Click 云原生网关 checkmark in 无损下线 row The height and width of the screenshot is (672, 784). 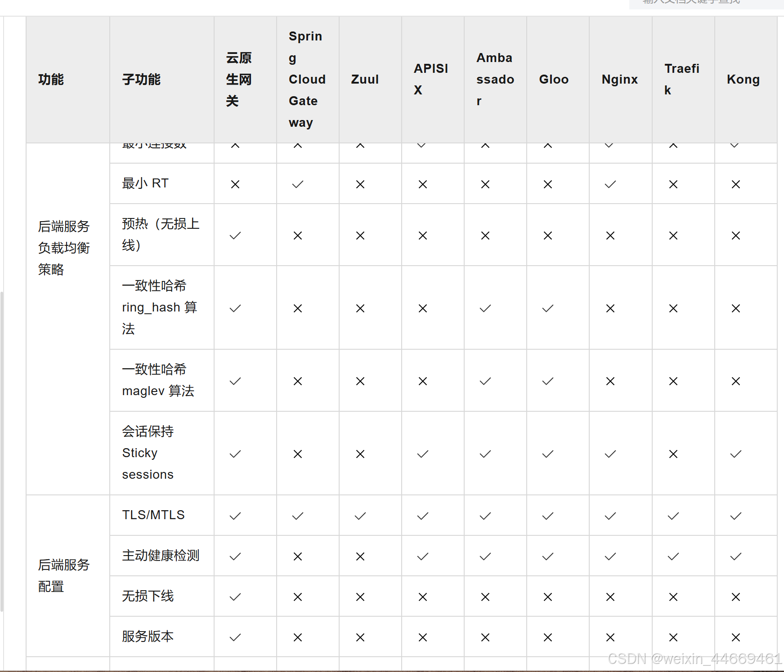235,597
